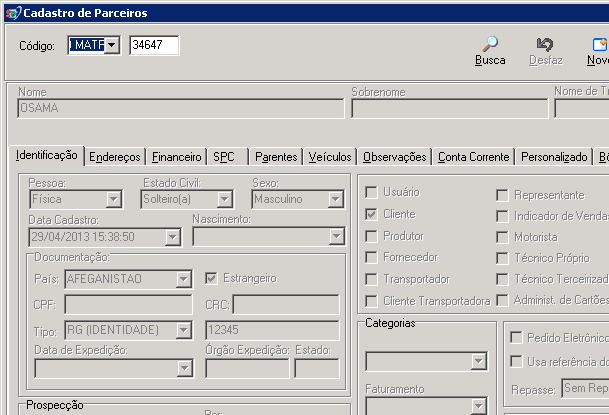Click the Prospecção group label

point(55,405)
